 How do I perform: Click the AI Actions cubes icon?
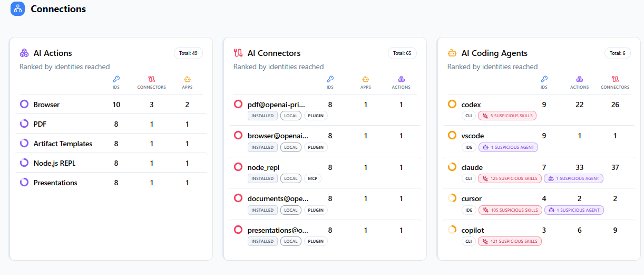click(x=24, y=53)
